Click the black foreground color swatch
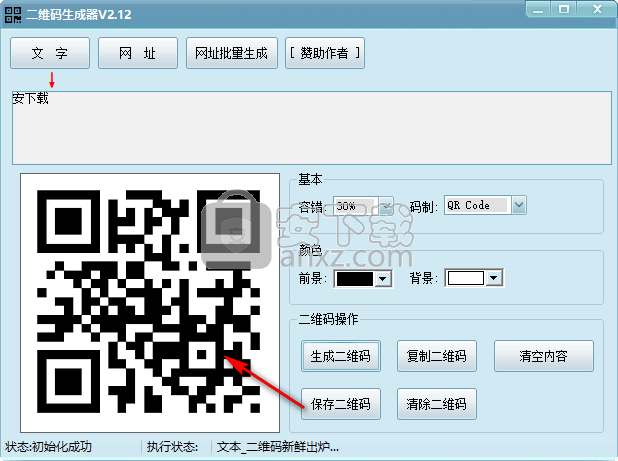The width and height of the screenshot is (618, 461). [355, 279]
